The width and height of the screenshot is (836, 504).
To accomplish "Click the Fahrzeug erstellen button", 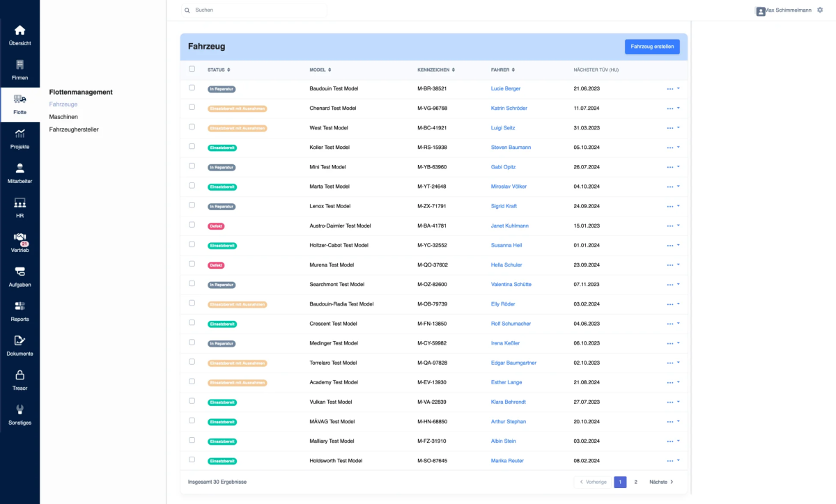I will tap(652, 46).
